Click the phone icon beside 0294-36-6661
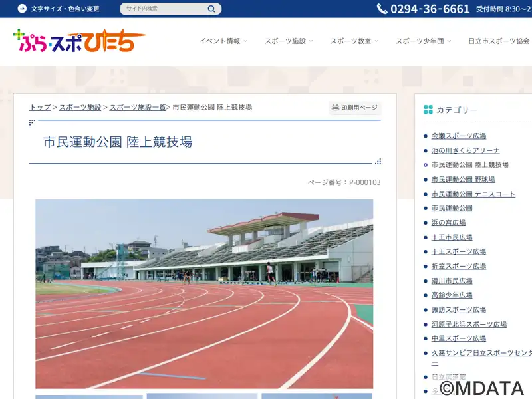This screenshot has width=532, height=399. tap(382, 9)
